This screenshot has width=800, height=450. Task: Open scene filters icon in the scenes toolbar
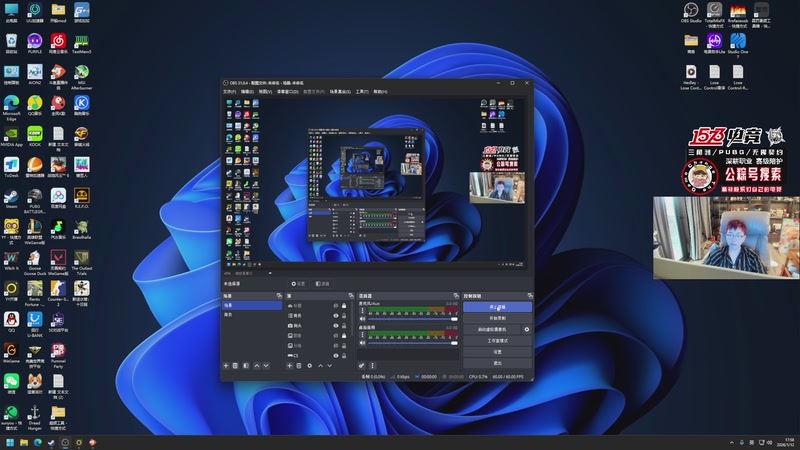[x=246, y=366]
